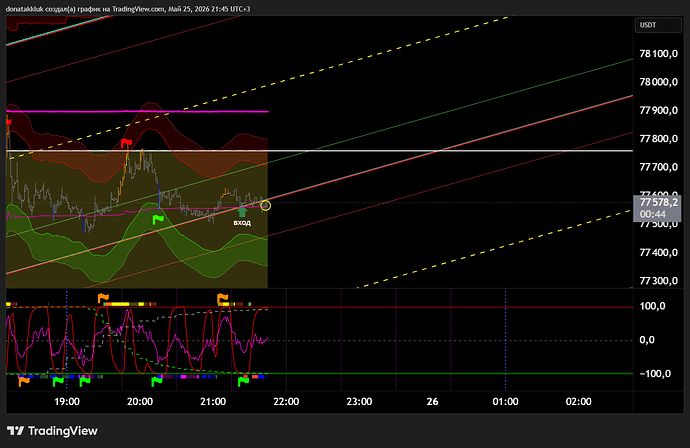690x448 pixels.
Task: Click the bottom green flag just left of 19:00
Action: pyautogui.click(x=59, y=382)
